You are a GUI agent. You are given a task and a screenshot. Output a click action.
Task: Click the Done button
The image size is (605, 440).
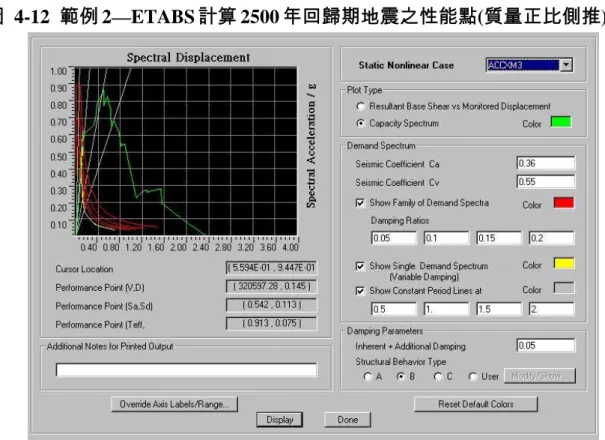coord(348,420)
